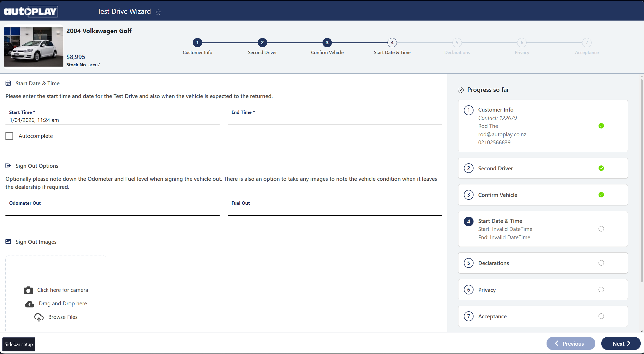Click the End Time input field

click(334, 120)
